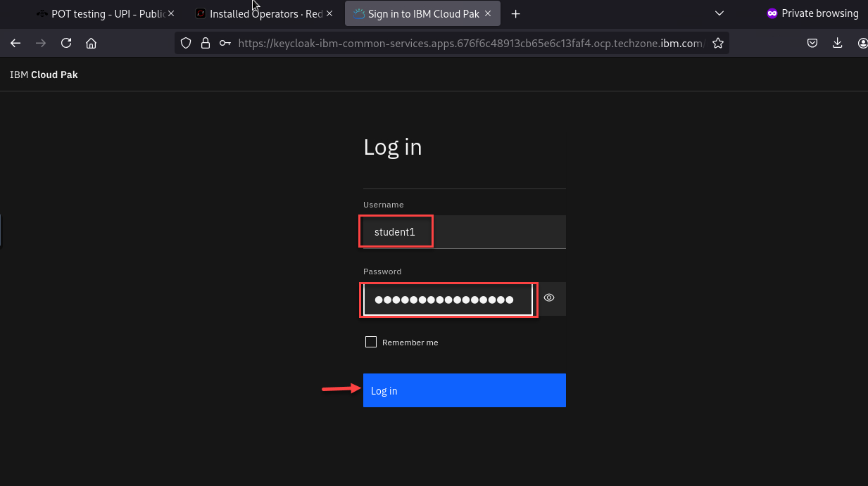
Task: Open the shield tracking protection icon
Action: coord(186,43)
